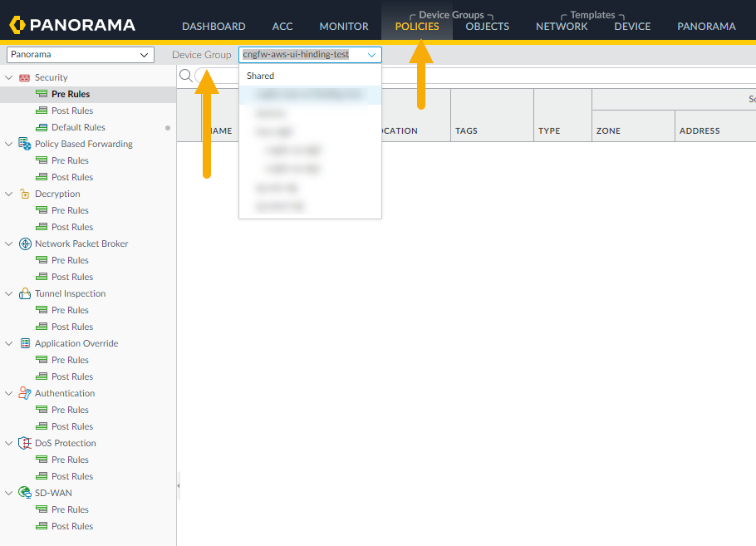Open Security Default Rules
This screenshot has height=546, width=756.
click(x=78, y=127)
